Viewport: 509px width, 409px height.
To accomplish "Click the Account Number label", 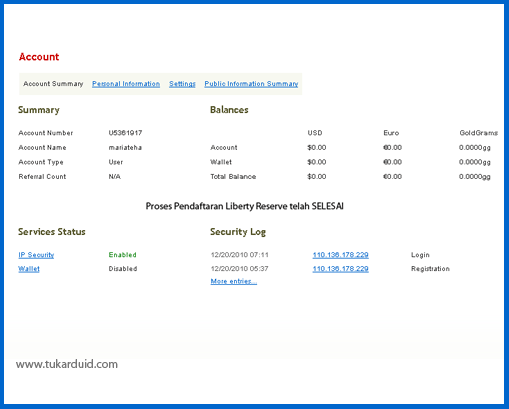I will pyautogui.click(x=46, y=133).
